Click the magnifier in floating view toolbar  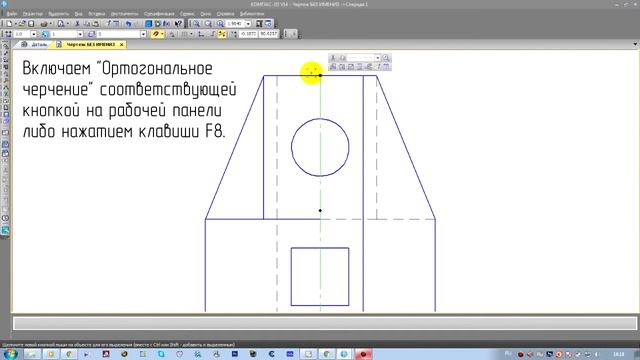(386, 58)
